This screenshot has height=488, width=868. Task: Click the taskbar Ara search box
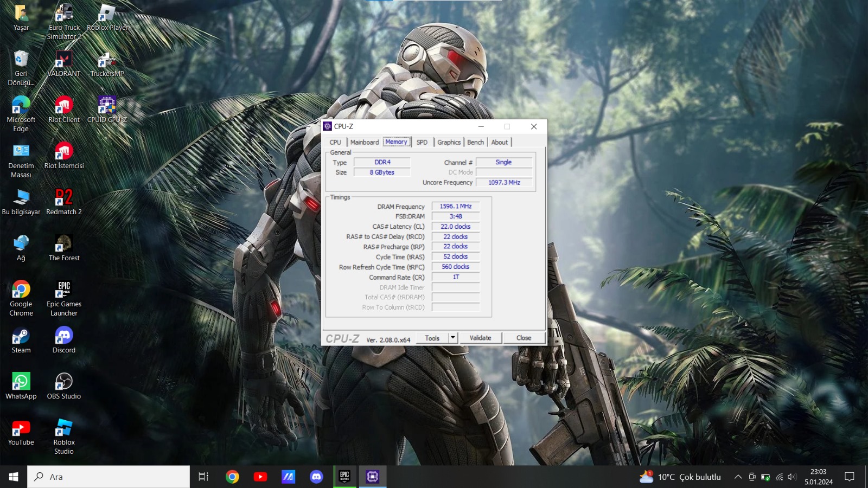(x=108, y=477)
